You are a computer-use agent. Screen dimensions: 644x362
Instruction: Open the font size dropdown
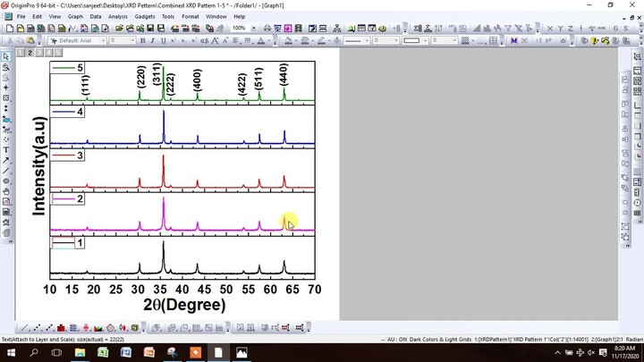(x=132, y=40)
